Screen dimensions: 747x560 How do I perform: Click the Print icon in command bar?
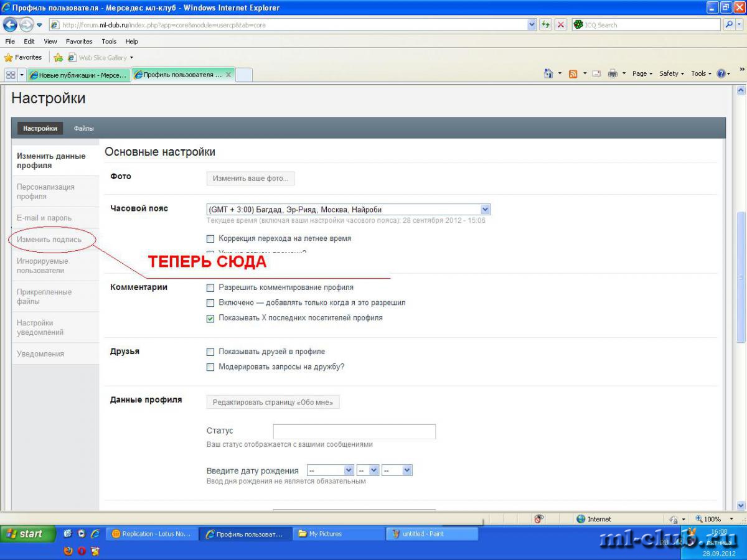tap(613, 73)
